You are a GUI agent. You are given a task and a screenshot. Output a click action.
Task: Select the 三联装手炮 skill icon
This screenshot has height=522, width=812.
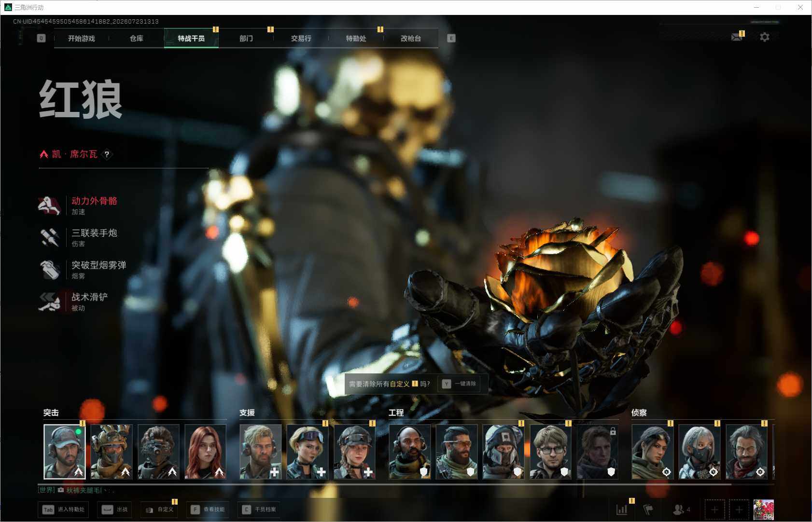click(x=49, y=238)
